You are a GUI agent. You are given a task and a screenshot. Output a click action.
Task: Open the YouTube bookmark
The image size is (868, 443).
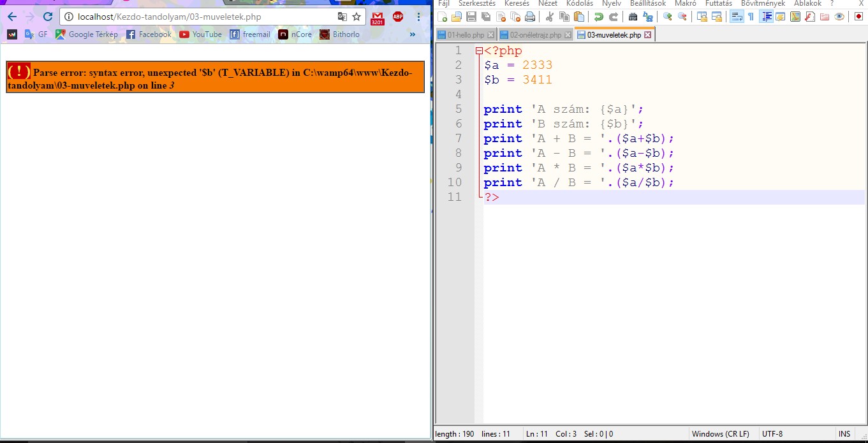point(200,34)
